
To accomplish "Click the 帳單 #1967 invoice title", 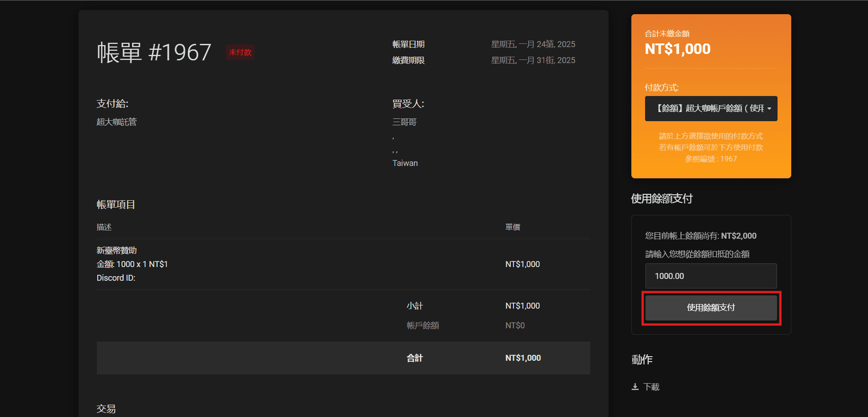I will [x=154, y=52].
